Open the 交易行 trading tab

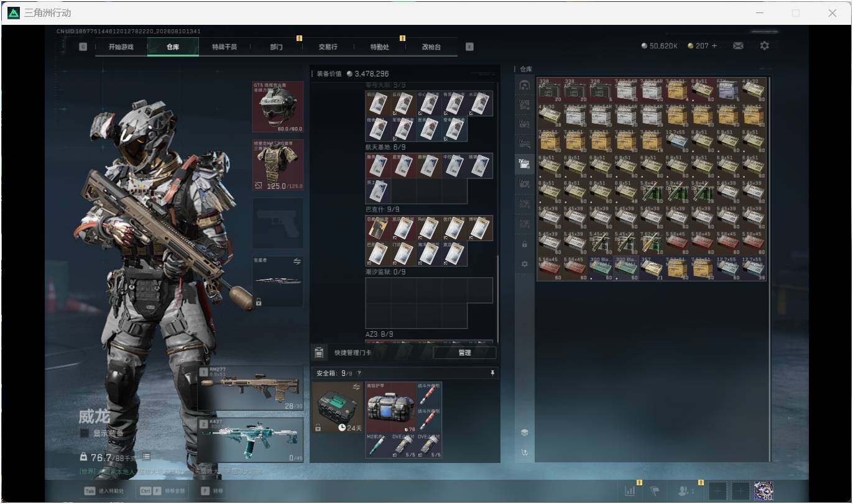tap(328, 47)
